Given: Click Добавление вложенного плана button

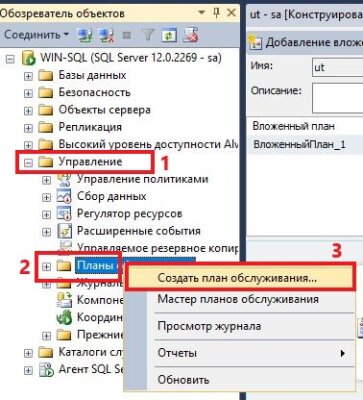Looking at the screenshot, I should pyautogui.click(x=306, y=42).
